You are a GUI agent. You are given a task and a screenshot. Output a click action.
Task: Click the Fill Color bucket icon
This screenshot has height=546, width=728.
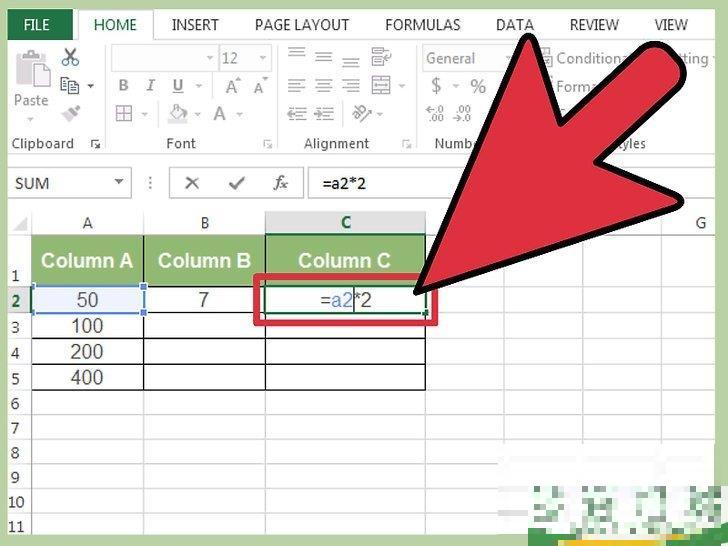(178, 113)
